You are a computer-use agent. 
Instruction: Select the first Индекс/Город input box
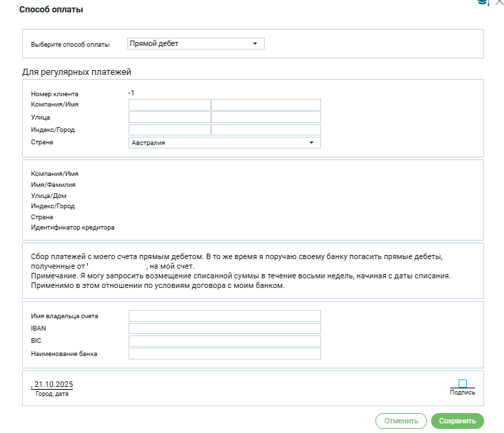click(169, 130)
